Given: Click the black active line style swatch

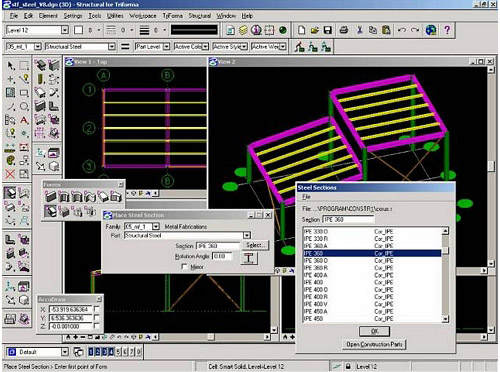Looking at the screenshot, I should coord(194,30).
